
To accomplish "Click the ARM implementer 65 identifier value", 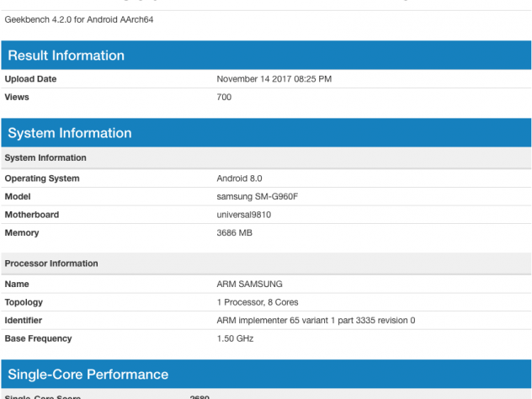I will coord(316,321).
